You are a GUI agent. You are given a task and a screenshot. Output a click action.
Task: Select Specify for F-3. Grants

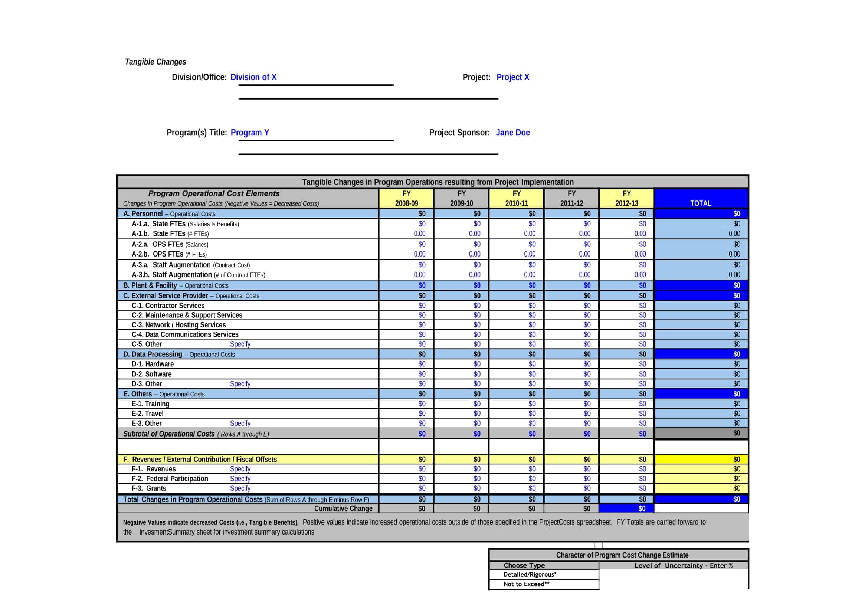point(240,488)
